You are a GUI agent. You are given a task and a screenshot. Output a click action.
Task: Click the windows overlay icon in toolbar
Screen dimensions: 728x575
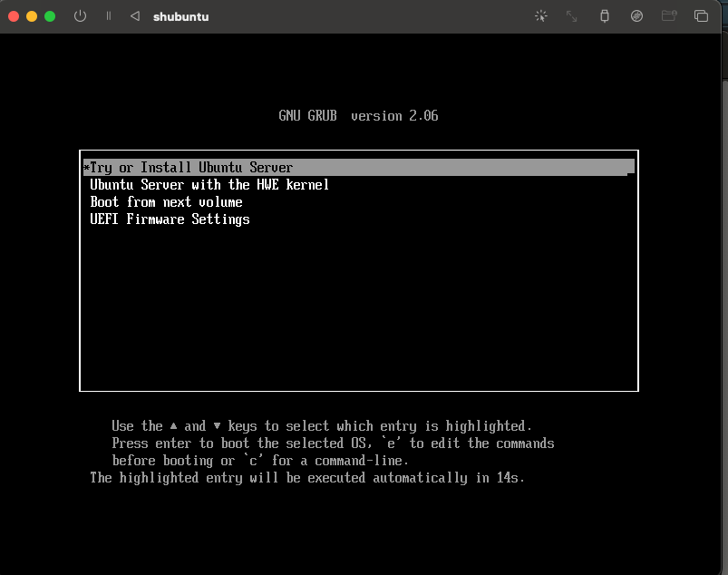coord(701,16)
